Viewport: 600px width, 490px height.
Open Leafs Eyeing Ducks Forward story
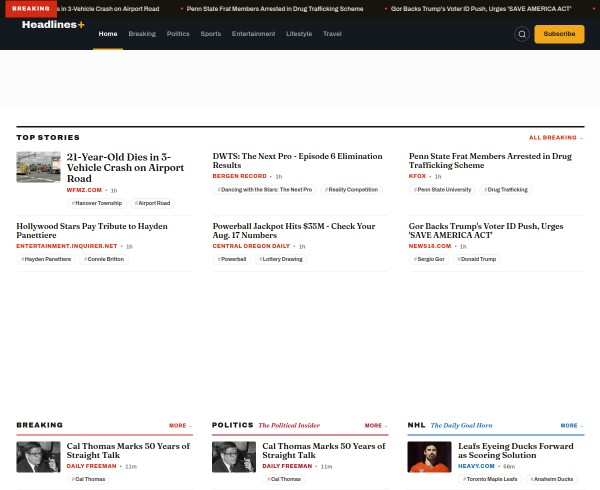click(x=515, y=451)
